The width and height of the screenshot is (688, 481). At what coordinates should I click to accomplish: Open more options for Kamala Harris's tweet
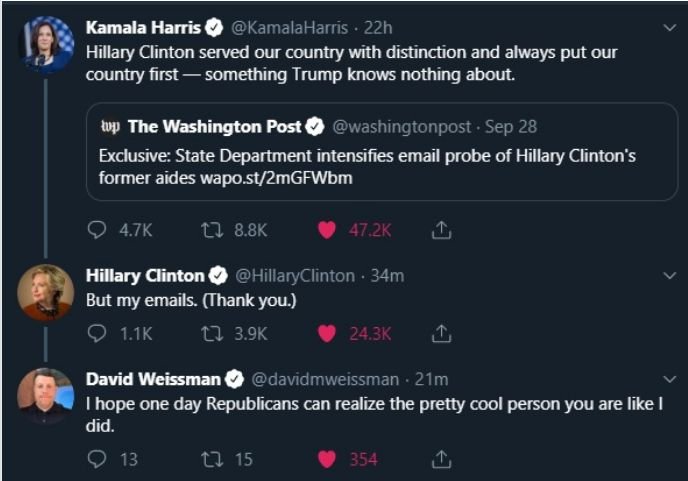point(670,27)
